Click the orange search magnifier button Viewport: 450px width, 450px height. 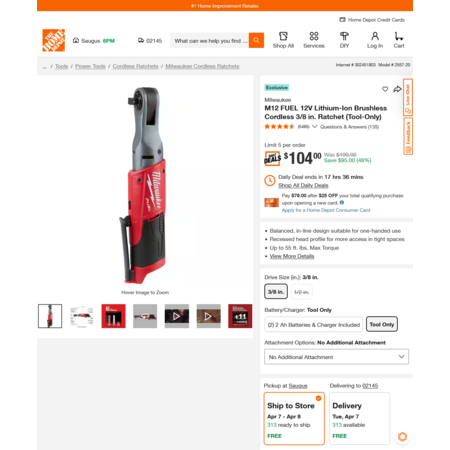(x=256, y=40)
